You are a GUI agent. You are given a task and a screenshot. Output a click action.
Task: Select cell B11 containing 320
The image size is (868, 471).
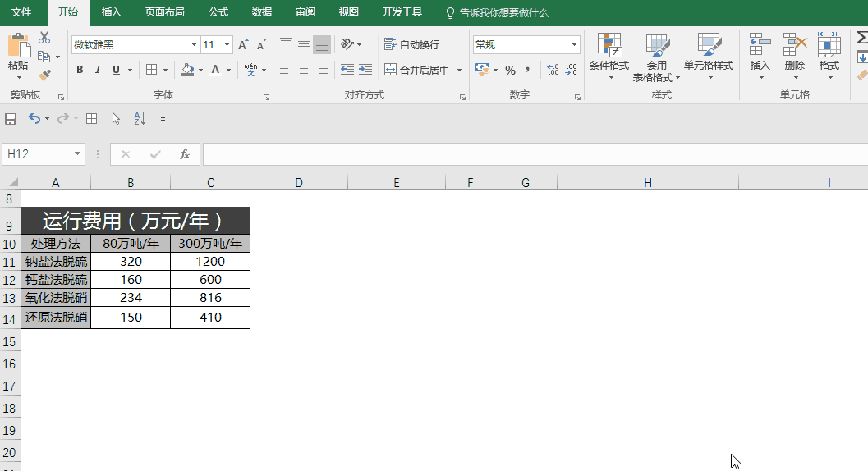(x=131, y=261)
